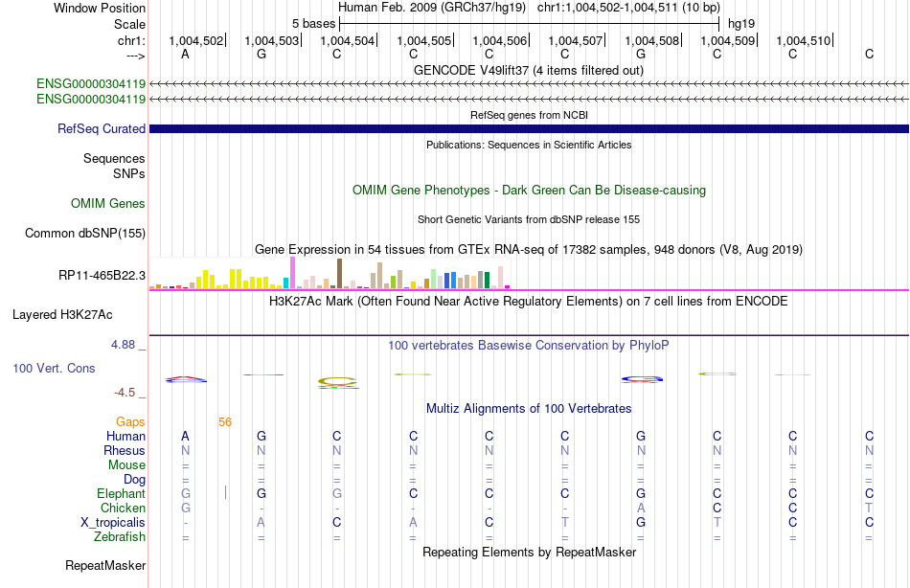Click the Scale label
Image resolution: width=910 pixels, height=588 pixels.
click(129, 24)
